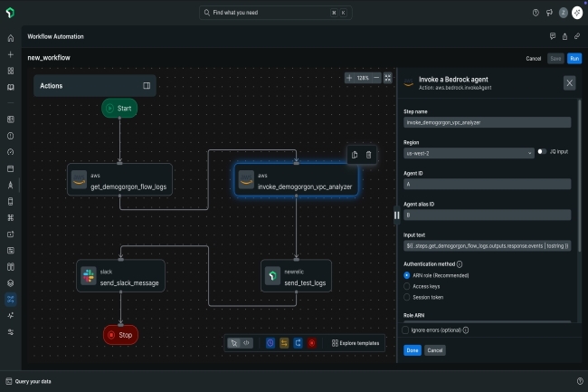Open the Region dropdown showing us-west-2
This screenshot has width=588, height=392.
(469, 152)
